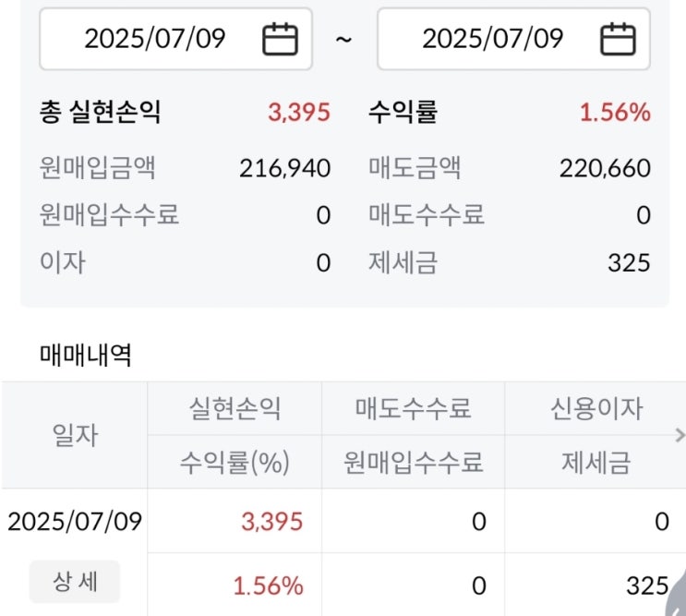Image resolution: width=686 pixels, height=616 pixels.
Task: Select the 신용이자 column header
Action: click(596, 409)
